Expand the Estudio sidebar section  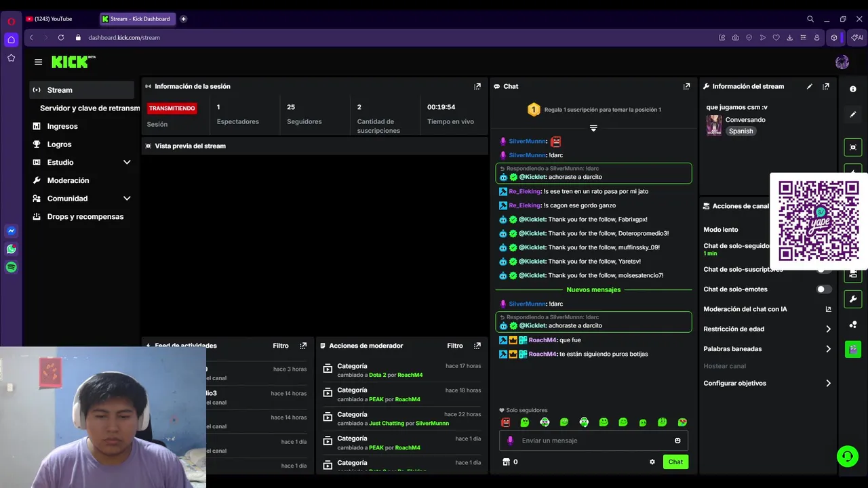tap(127, 162)
